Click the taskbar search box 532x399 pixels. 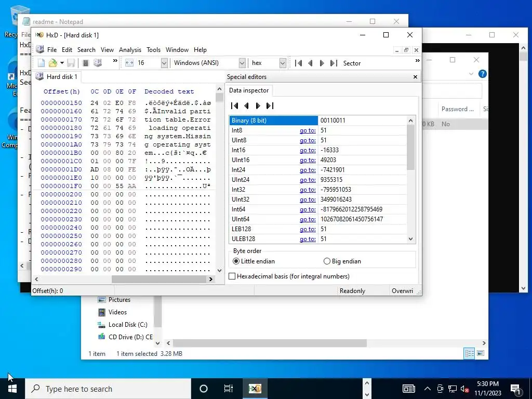click(108, 389)
